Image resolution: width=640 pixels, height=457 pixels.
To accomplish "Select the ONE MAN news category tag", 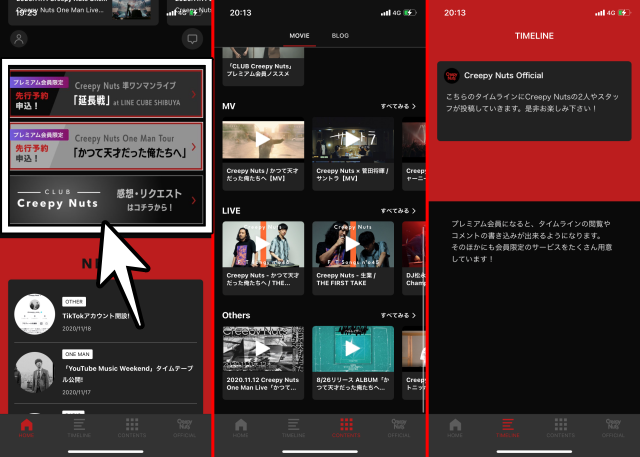I will pos(77,354).
